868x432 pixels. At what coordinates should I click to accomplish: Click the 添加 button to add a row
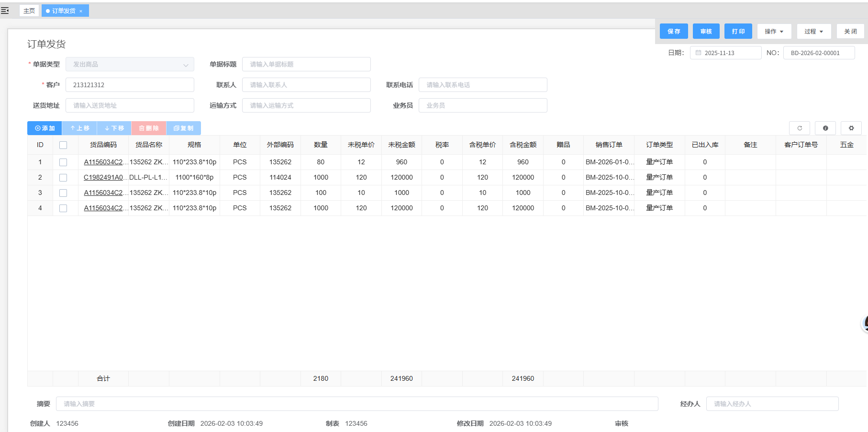45,128
